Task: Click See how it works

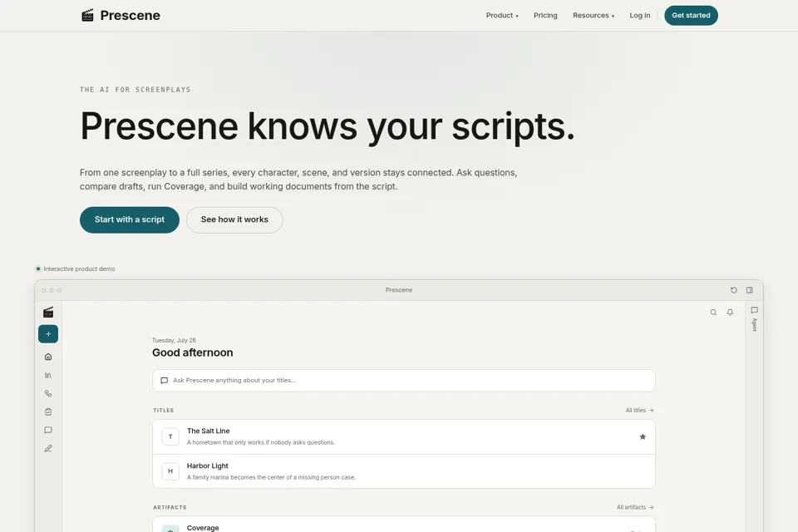Action: click(x=234, y=220)
